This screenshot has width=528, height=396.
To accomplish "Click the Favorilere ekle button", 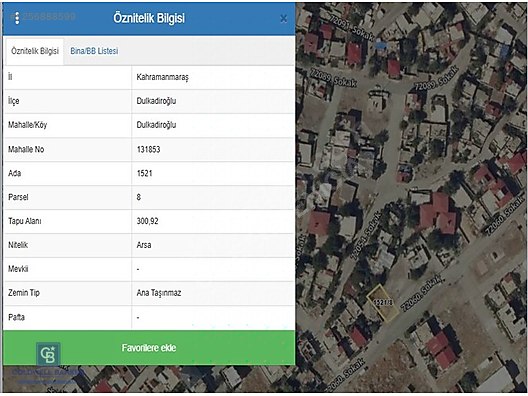I will pos(149,348).
